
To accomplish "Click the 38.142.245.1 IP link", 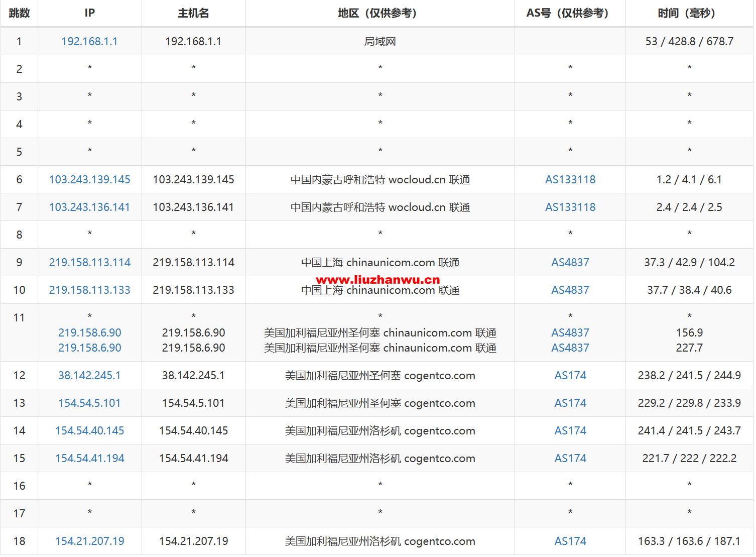I will tap(89, 375).
